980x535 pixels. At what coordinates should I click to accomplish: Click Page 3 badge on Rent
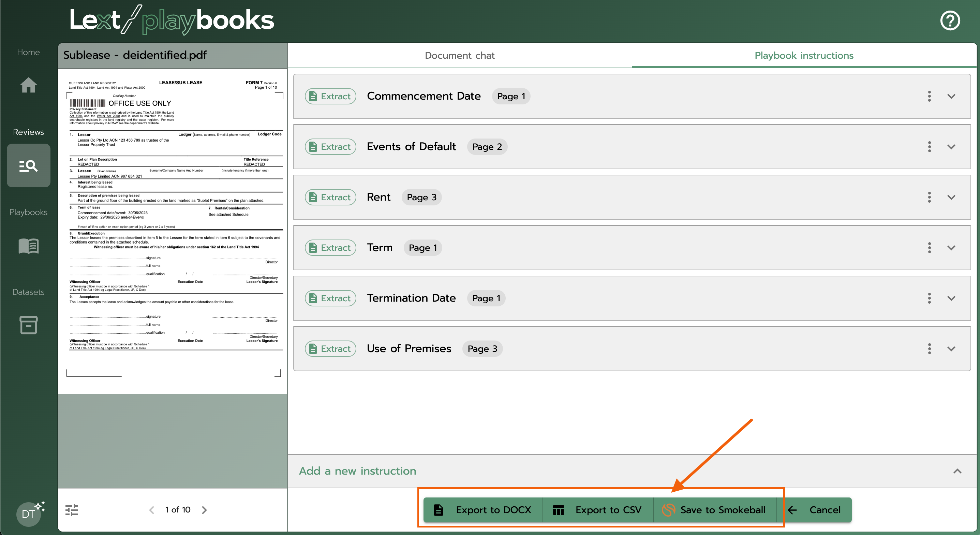(421, 197)
